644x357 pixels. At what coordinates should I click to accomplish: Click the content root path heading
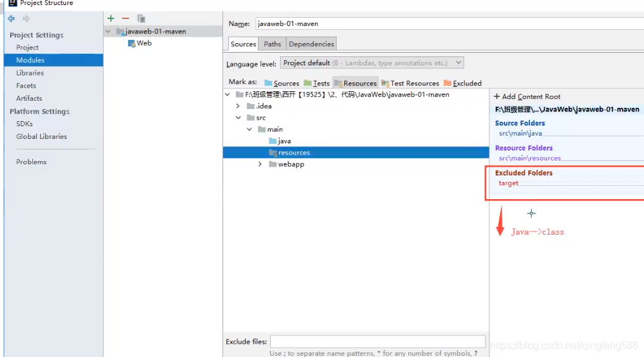point(567,109)
